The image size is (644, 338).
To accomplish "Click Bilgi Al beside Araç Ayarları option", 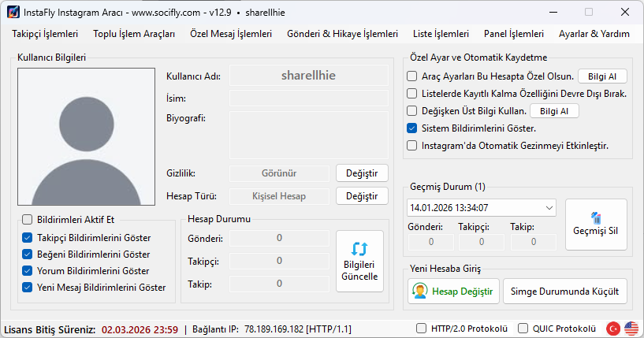I will pyautogui.click(x=602, y=76).
